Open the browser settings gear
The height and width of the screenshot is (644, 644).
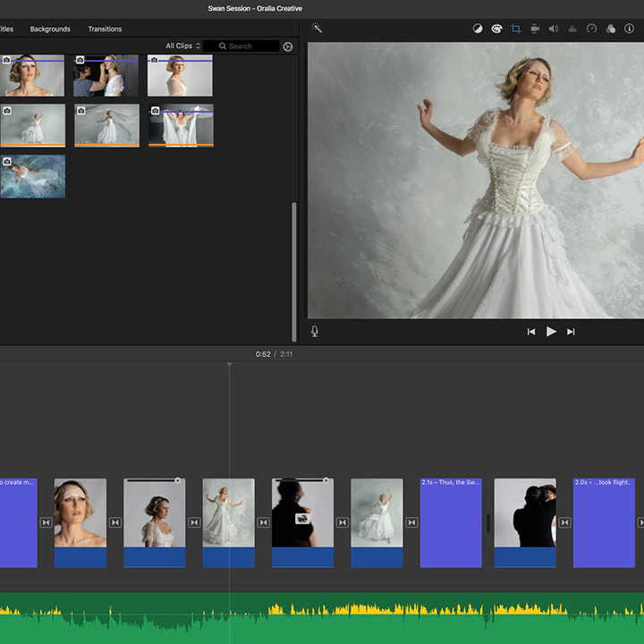(x=288, y=47)
